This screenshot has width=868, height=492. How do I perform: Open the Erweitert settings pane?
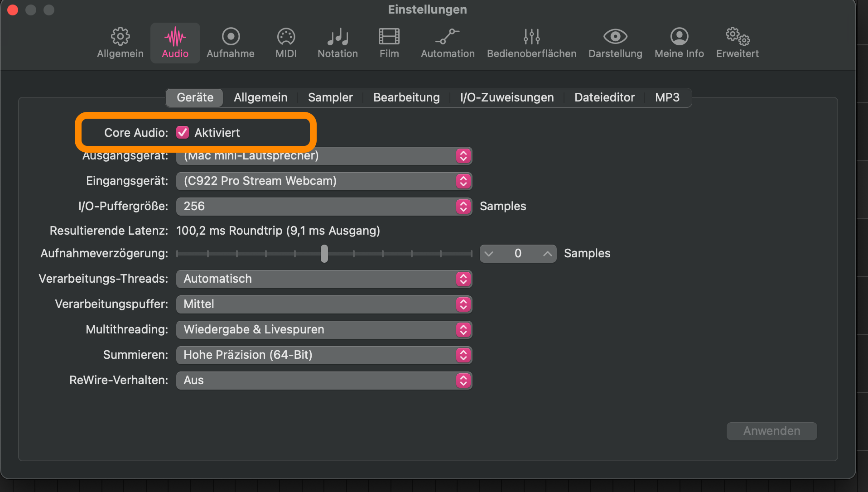point(737,43)
